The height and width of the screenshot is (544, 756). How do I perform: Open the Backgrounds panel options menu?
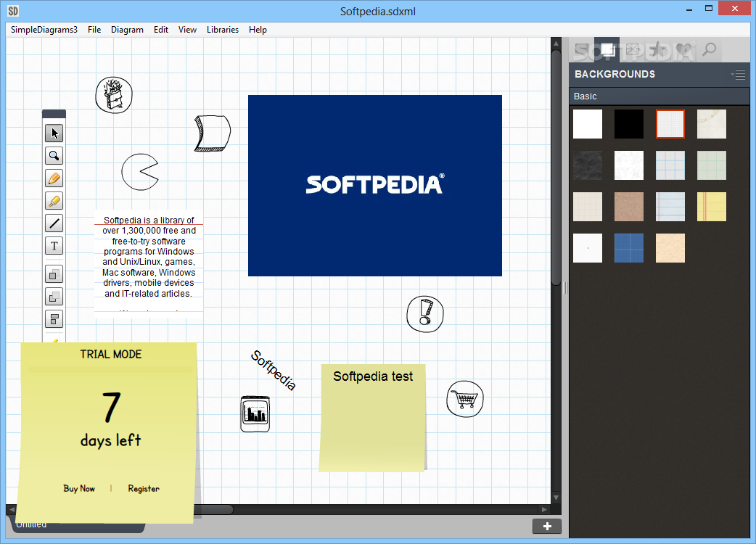click(739, 75)
